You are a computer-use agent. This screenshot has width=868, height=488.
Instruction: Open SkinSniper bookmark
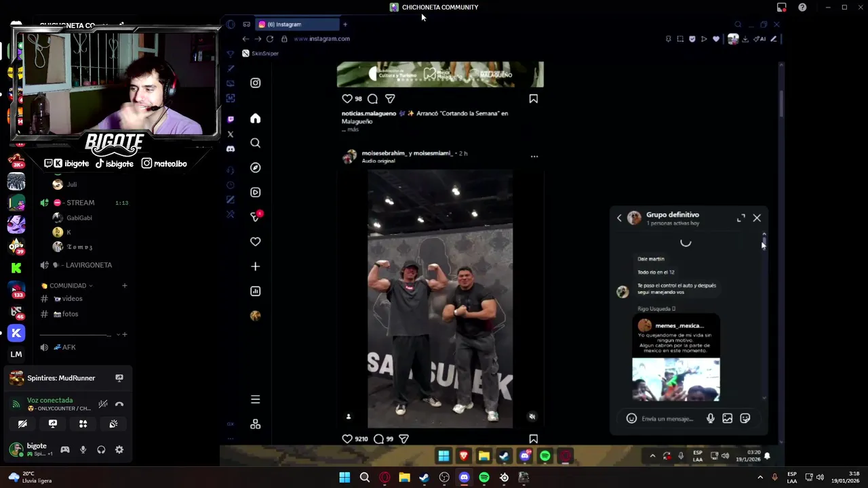pos(260,54)
